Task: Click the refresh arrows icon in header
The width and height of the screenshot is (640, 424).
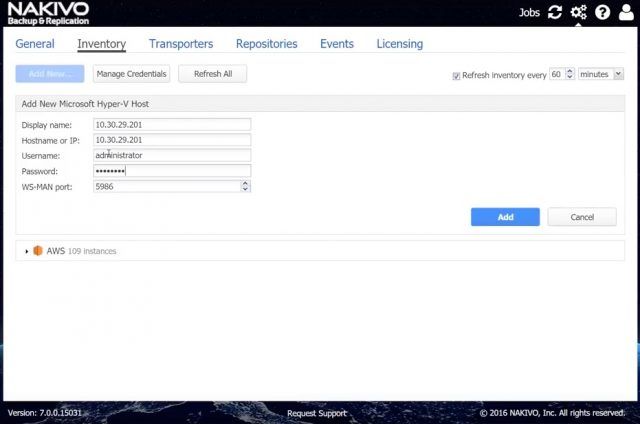Action: pos(555,12)
